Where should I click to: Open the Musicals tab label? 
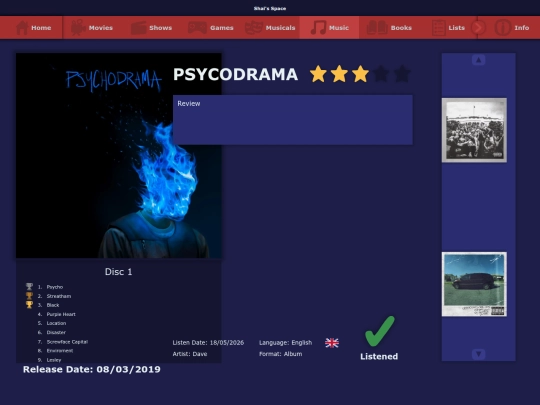pyautogui.click(x=280, y=28)
